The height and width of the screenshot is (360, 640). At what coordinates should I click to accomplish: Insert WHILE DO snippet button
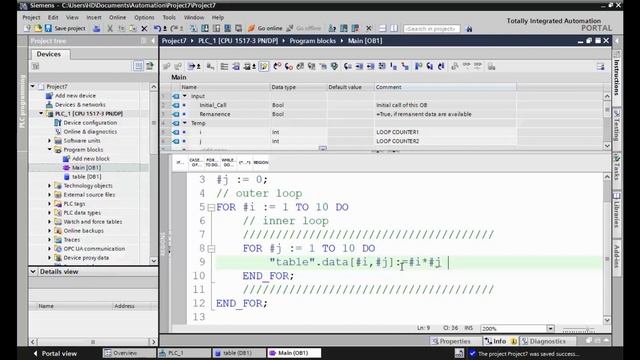(228, 162)
